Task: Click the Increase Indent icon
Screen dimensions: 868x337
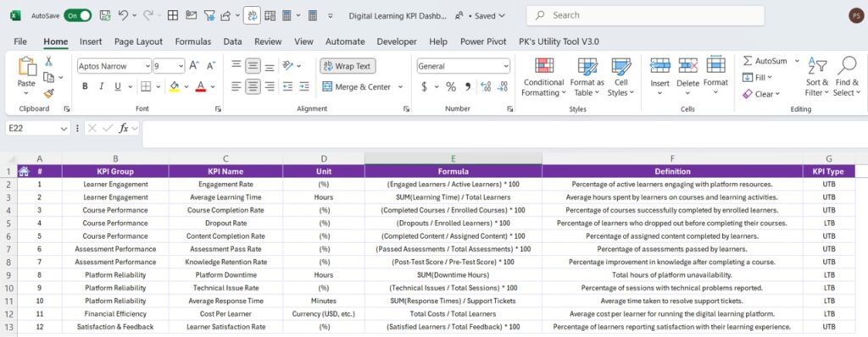Action: click(x=304, y=86)
